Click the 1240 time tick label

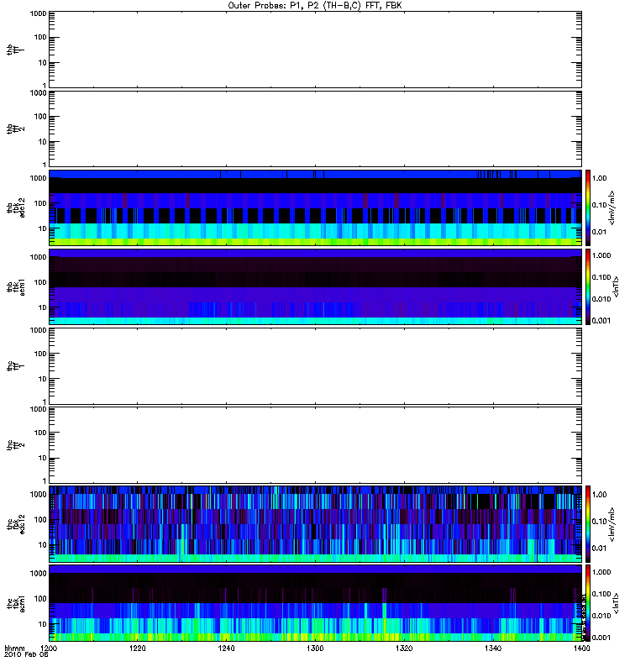tap(226, 648)
